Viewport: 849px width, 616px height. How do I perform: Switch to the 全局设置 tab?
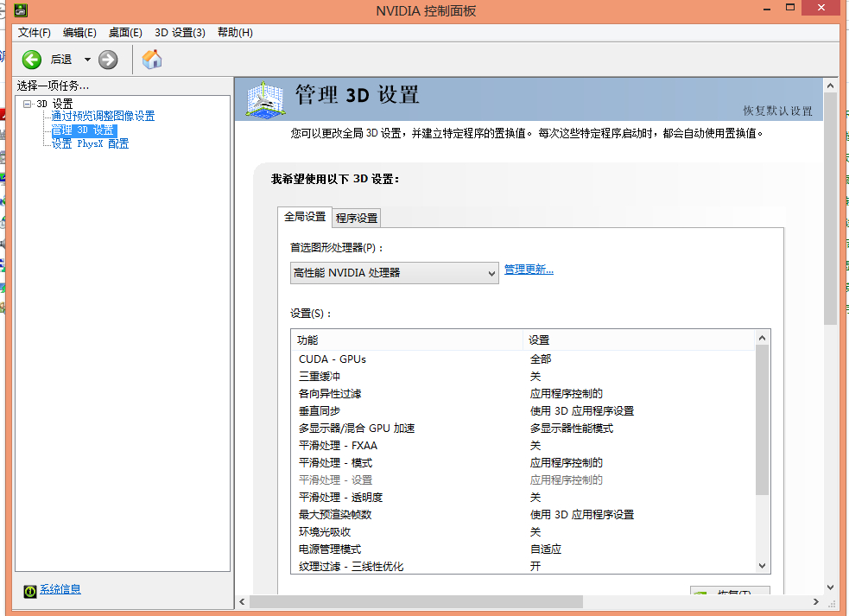pyautogui.click(x=304, y=217)
